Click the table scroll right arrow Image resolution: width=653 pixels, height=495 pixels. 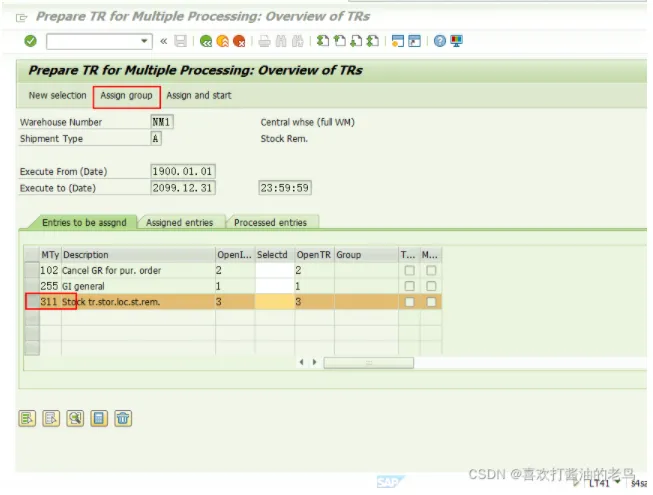coord(314,362)
